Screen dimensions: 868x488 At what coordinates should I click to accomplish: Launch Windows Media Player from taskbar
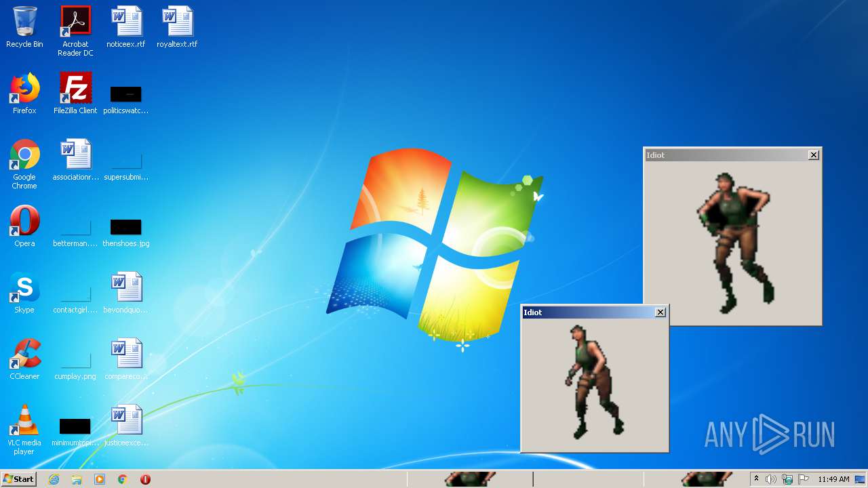[100, 479]
